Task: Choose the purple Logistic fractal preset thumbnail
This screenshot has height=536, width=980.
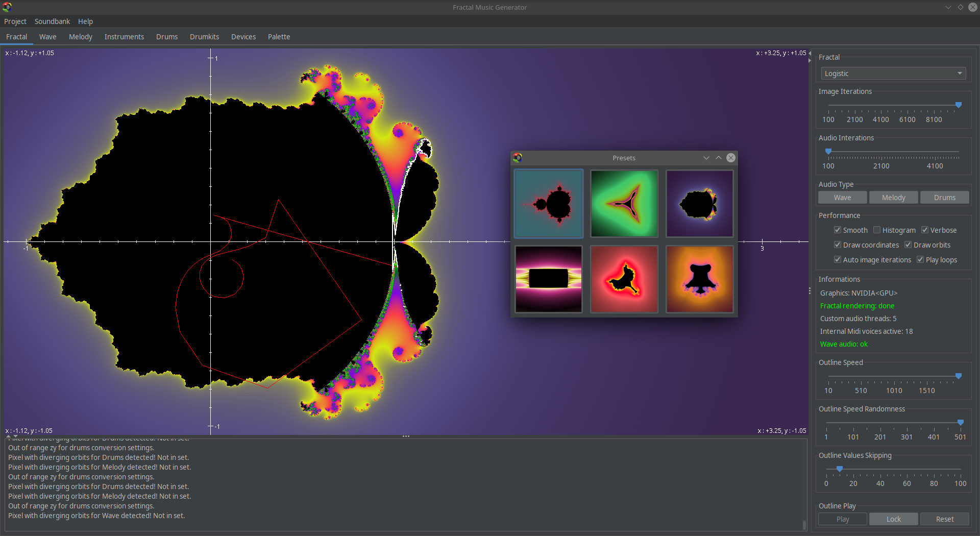Action: tap(700, 204)
